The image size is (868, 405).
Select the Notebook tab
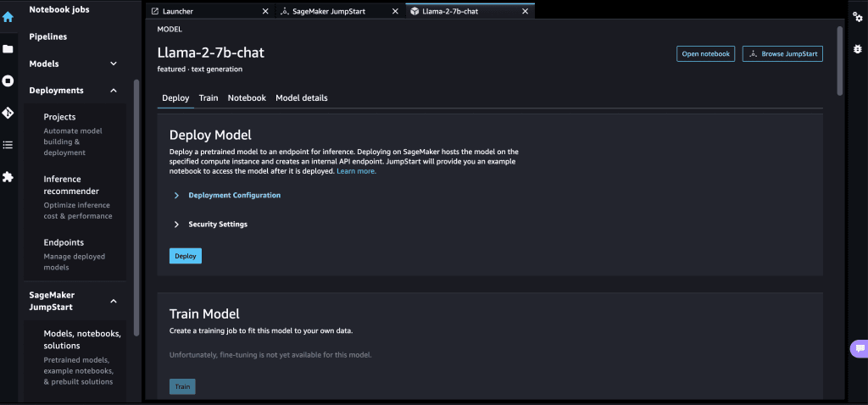247,98
